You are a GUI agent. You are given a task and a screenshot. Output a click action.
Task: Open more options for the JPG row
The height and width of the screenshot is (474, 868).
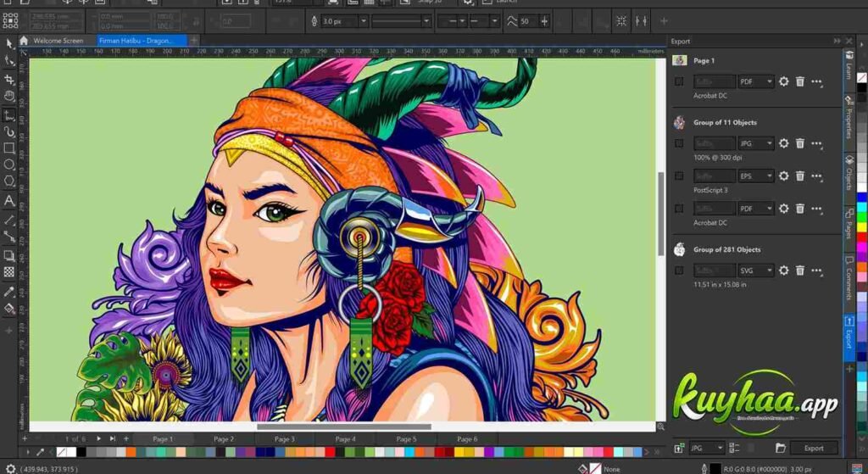[x=817, y=143]
